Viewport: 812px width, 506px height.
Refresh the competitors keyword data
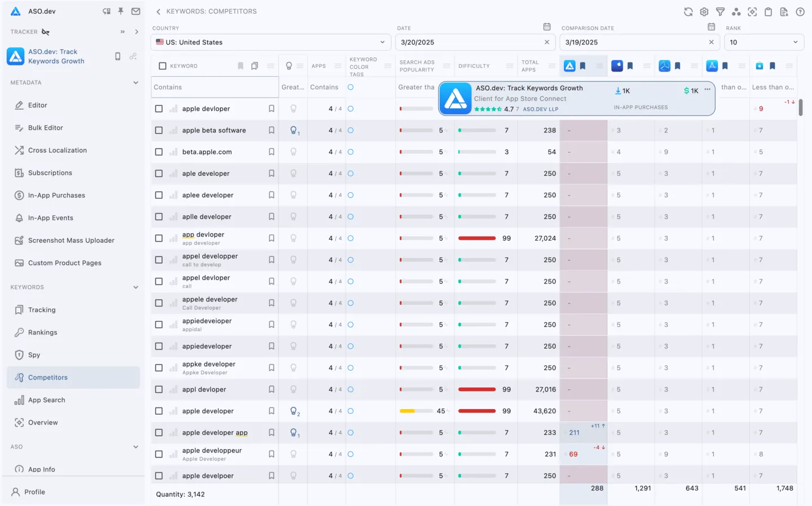point(688,11)
